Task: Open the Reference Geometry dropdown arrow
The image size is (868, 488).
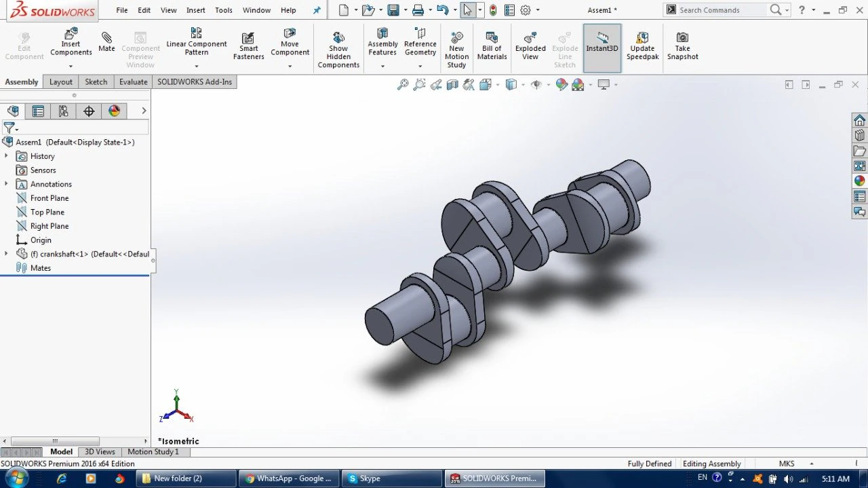Action: (420, 67)
